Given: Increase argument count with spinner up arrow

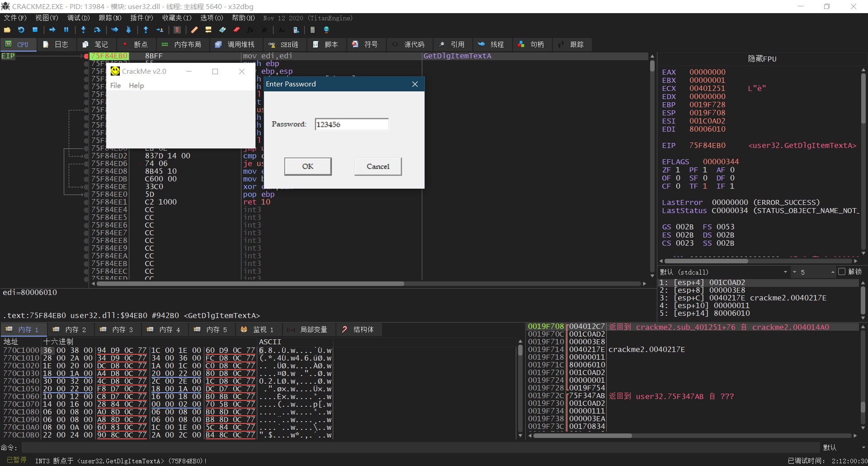Looking at the screenshot, I should point(832,272).
